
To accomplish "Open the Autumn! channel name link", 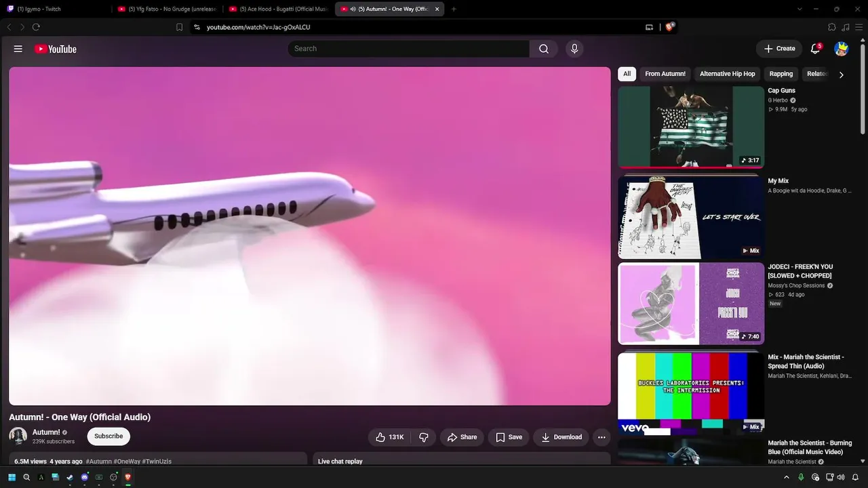I will (x=46, y=432).
